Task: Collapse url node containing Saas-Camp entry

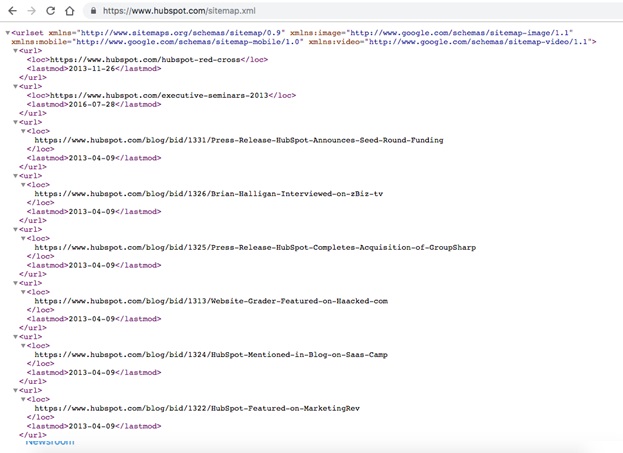Action: tap(15, 337)
